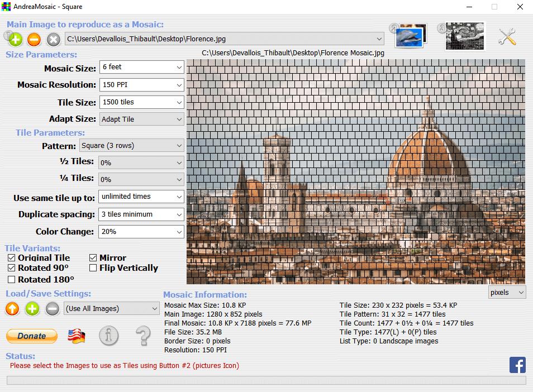
Task: Open the Facebook icon
Action: 517,365
